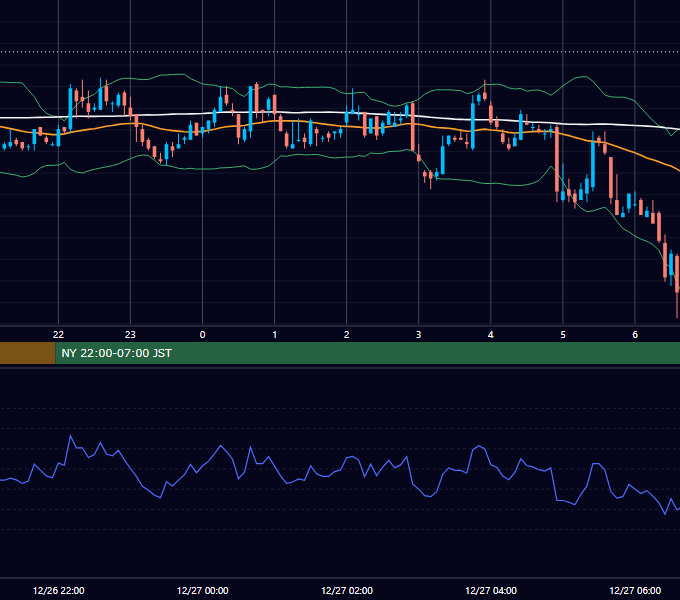Click the tall blue candle just after 22:00

coord(70,108)
